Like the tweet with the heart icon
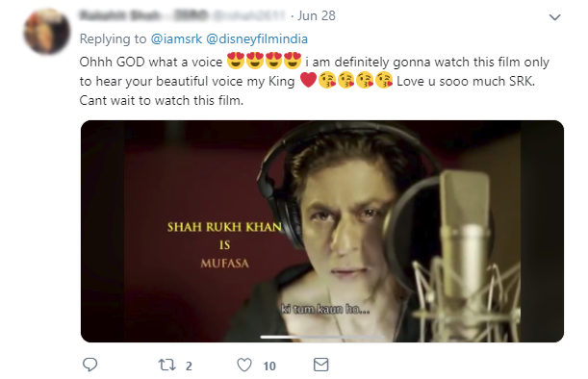The width and height of the screenshot is (588, 379). click(244, 365)
